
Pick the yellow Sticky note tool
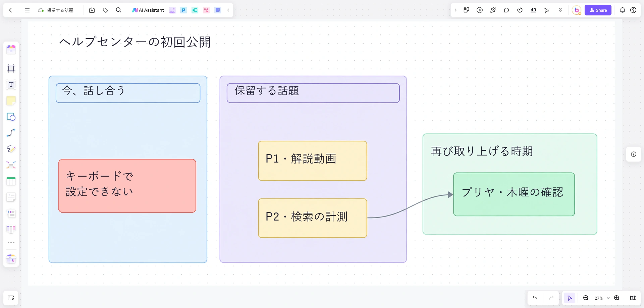tap(11, 101)
